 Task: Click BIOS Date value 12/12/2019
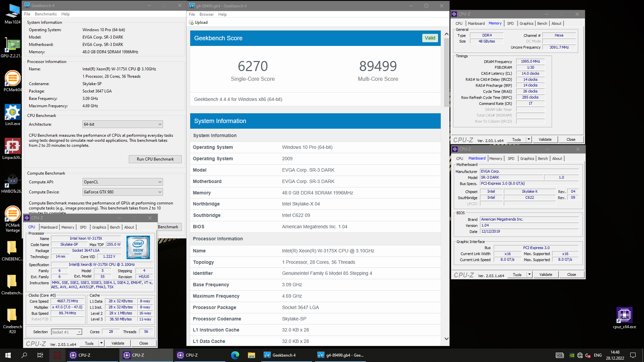[530, 231]
